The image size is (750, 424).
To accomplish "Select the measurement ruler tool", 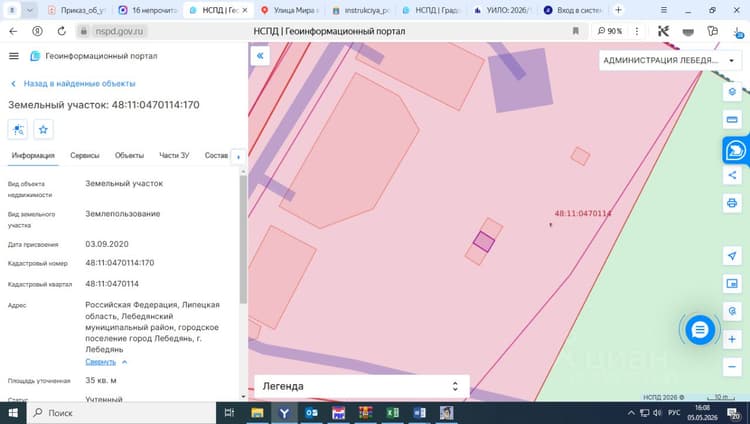I will coord(732,119).
